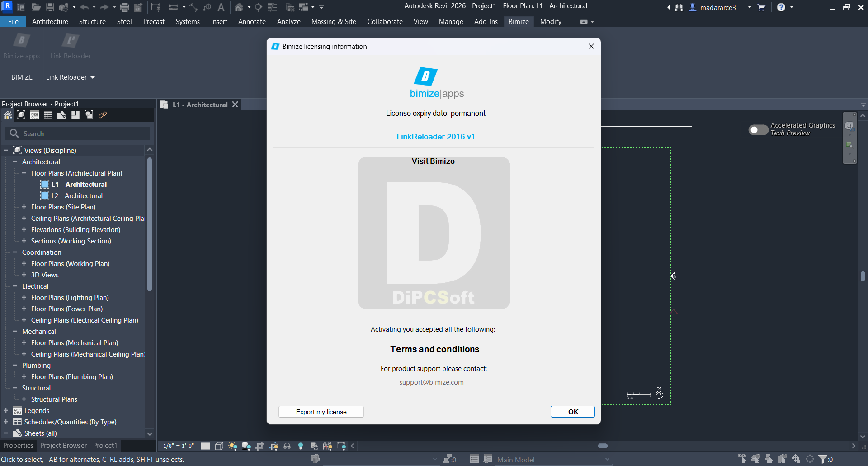Select the Text tool letter A icon

(x=221, y=7)
